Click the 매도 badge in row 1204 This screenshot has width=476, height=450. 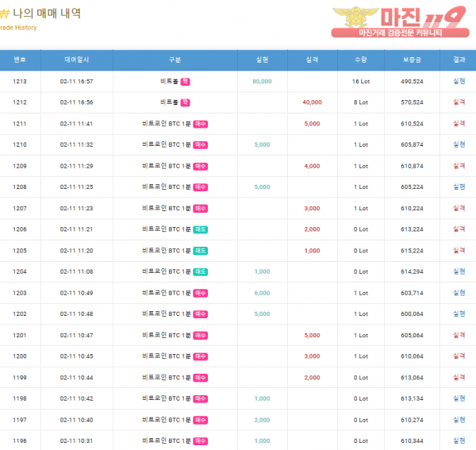point(201,271)
